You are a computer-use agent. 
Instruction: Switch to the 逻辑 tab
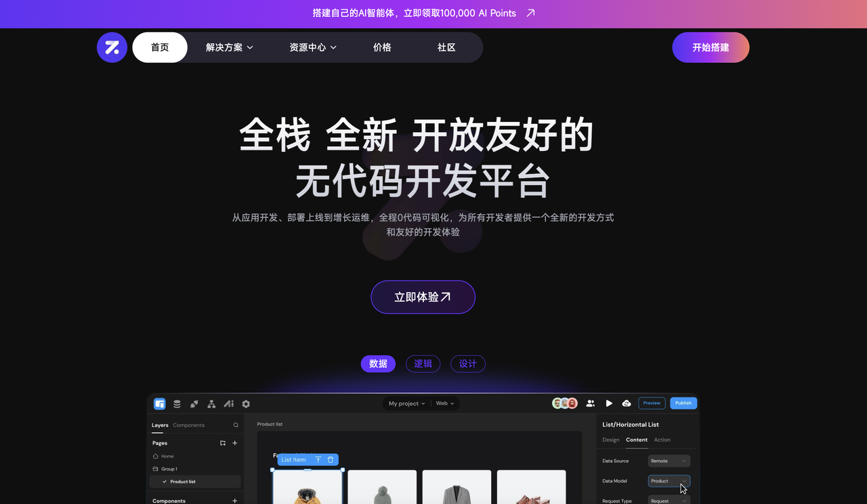tap(423, 364)
